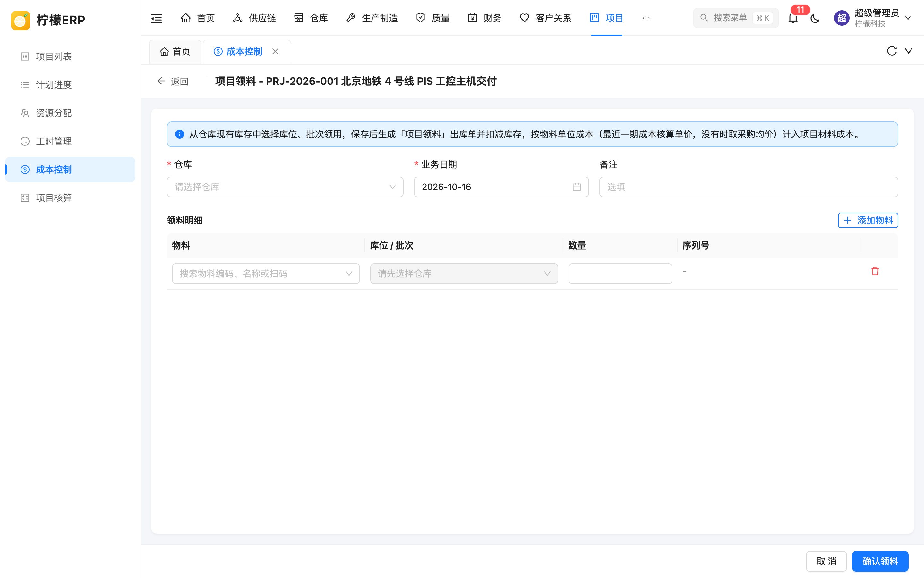Click the 搜索菜单 search box
This screenshot has height=578, width=924.
[736, 18]
